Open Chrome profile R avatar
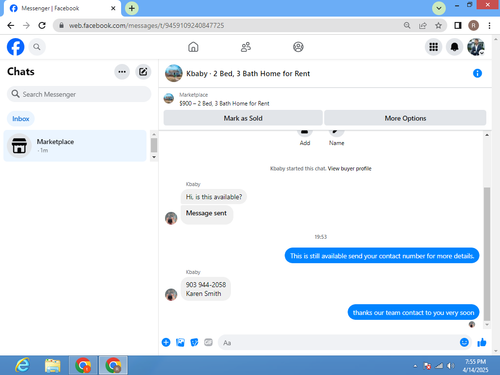The image size is (500, 375). click(x=473, y=25)
